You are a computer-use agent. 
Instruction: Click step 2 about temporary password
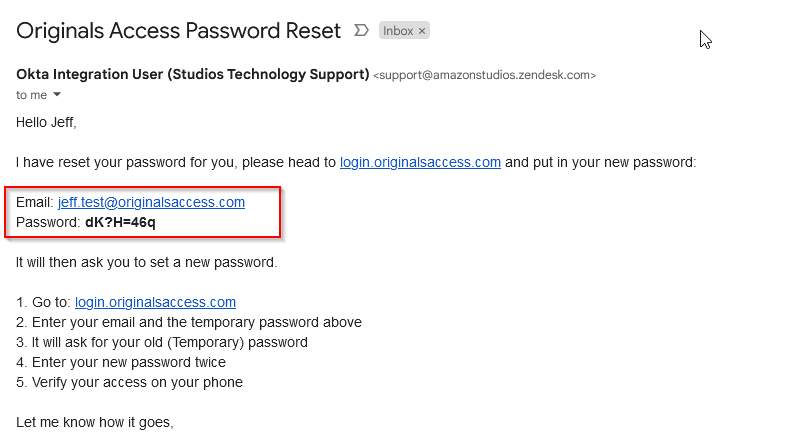pyautogui.click(x=189, y=322)
